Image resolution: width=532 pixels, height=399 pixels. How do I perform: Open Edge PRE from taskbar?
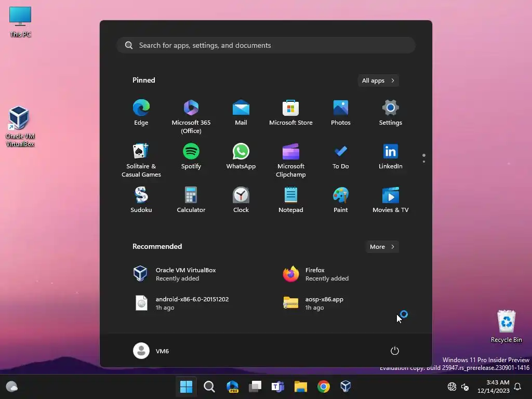(232, 387)
